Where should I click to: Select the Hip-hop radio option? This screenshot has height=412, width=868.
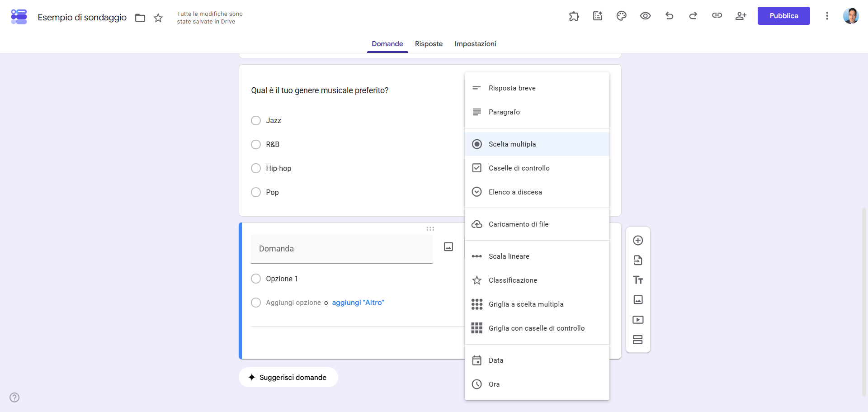pyautogui.click(x=256, y=168)
